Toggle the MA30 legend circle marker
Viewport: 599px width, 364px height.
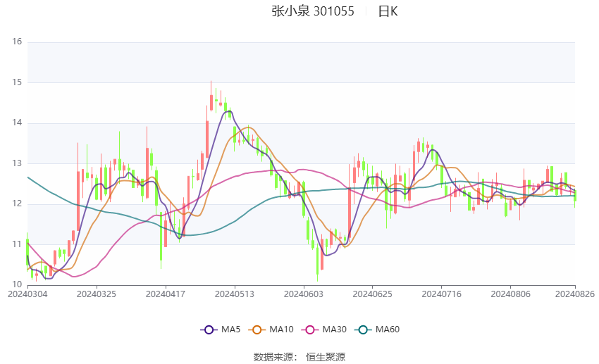(310, 330)
